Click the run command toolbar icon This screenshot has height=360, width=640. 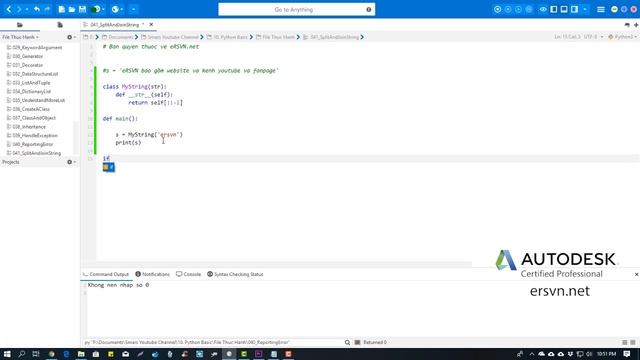coord(96,9)
